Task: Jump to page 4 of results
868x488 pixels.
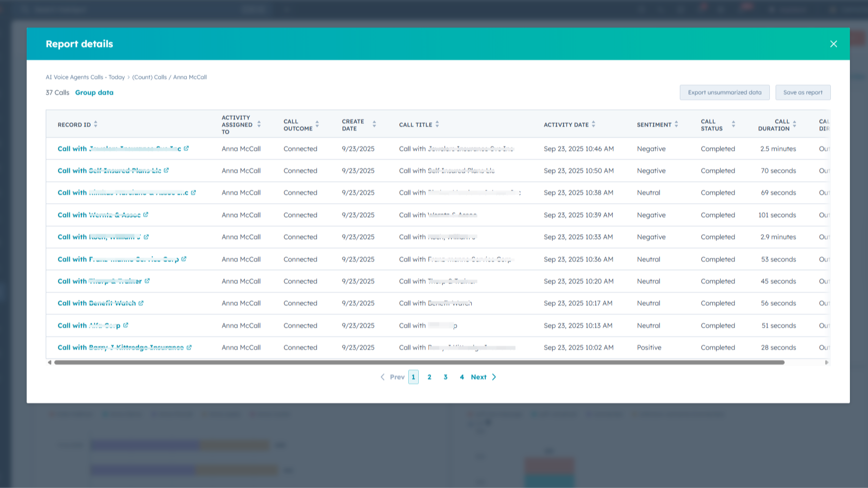Action: click(462, 376)
